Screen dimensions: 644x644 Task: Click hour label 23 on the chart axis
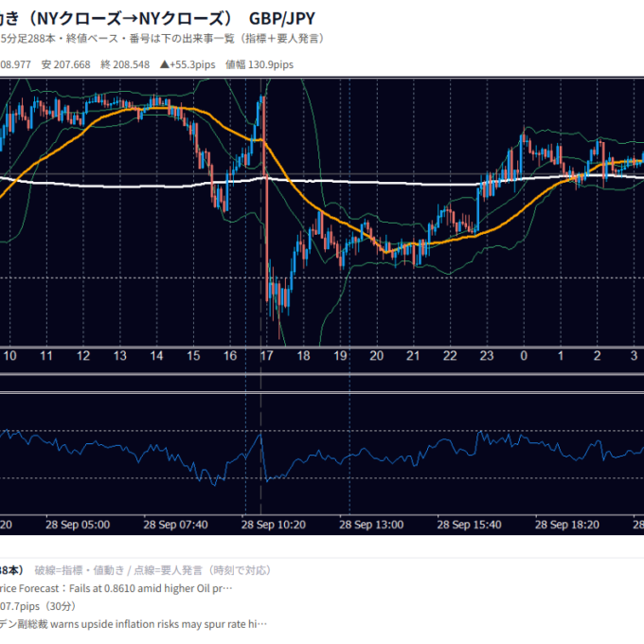(487, 356)
